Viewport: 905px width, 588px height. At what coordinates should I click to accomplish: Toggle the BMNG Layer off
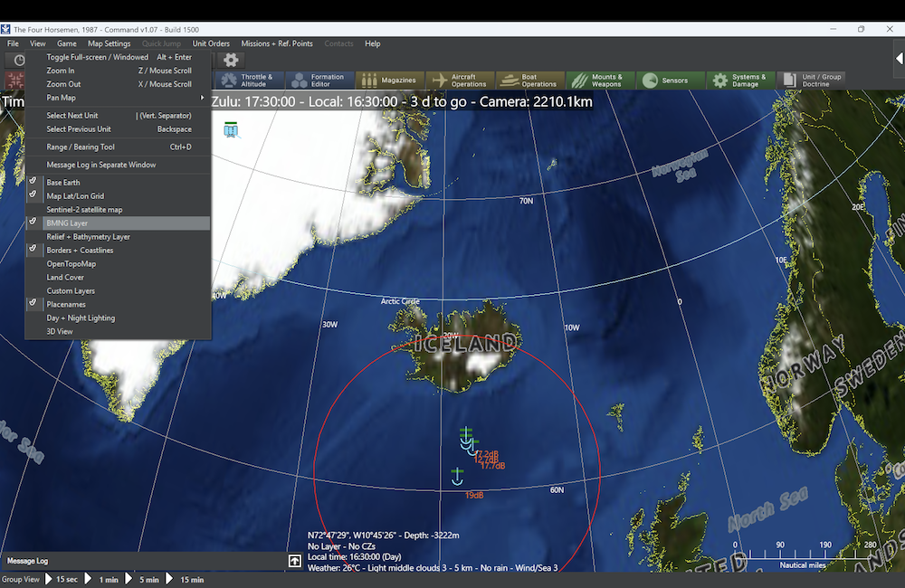coord(118,223)
